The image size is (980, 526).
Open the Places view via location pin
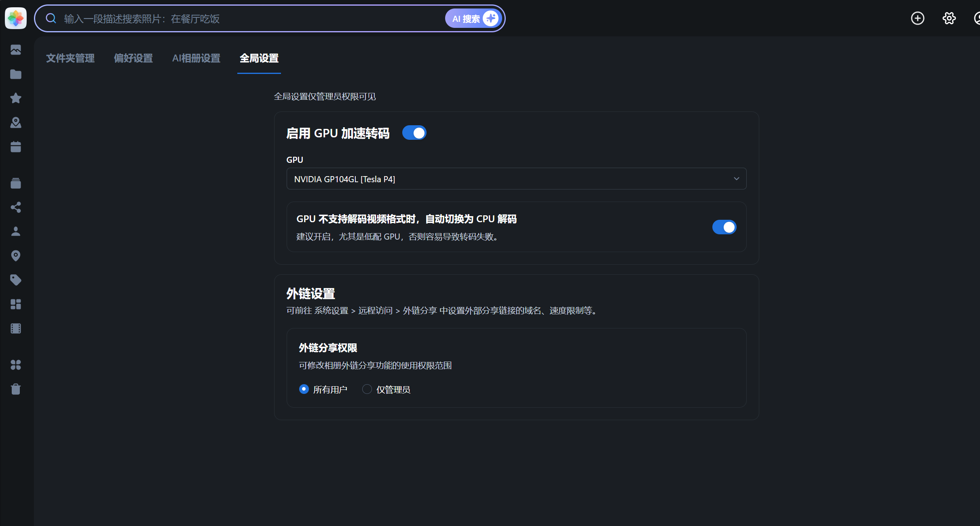point(16,256)
